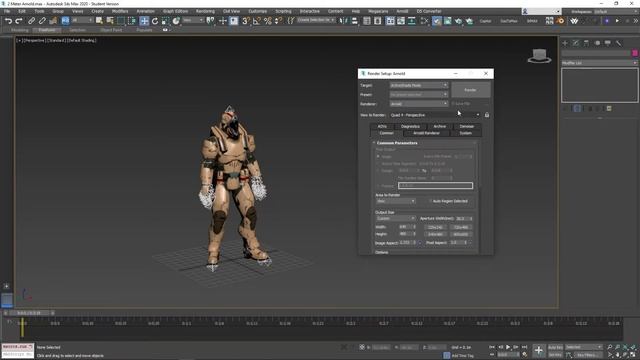Open the Target dropdown in Render Setup

(419, 85)
